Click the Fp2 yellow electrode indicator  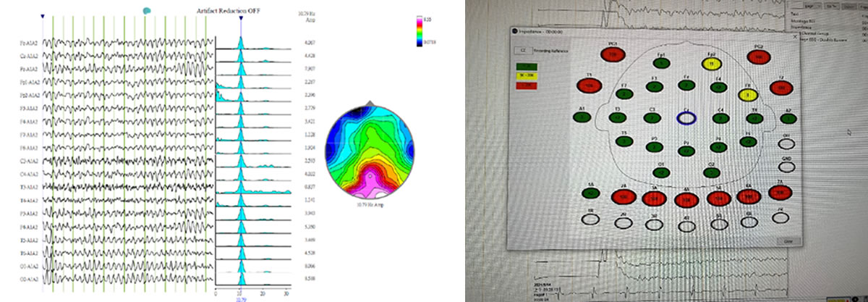click(x=712, y=64)
